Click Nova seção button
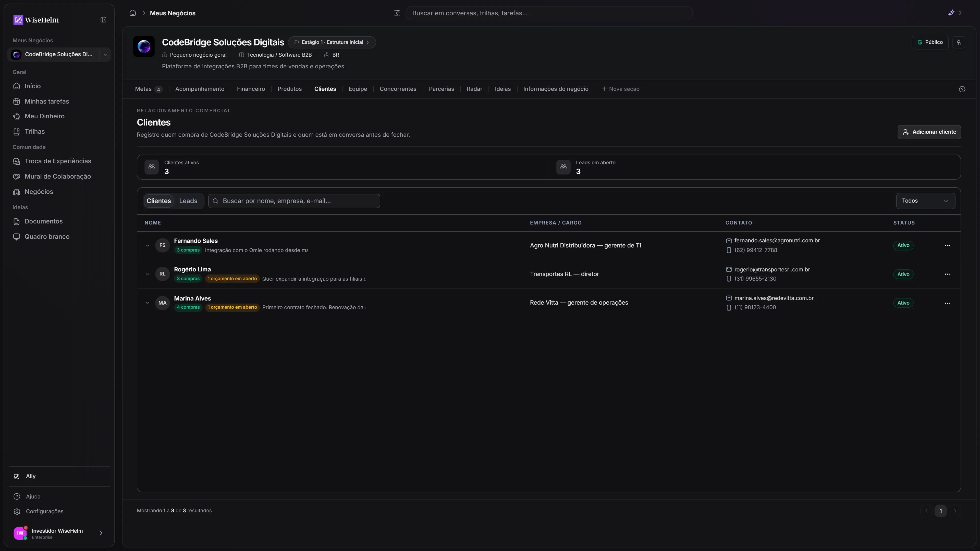Image resolution: width=980 pixels, height=551 pixels. (x=620, y=89)
